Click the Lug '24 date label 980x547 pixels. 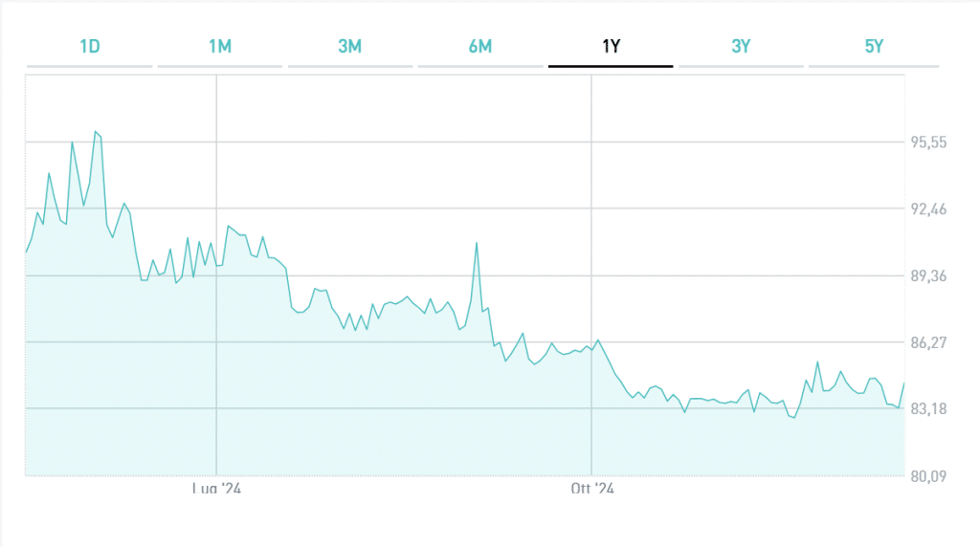(x=216, y=489)
